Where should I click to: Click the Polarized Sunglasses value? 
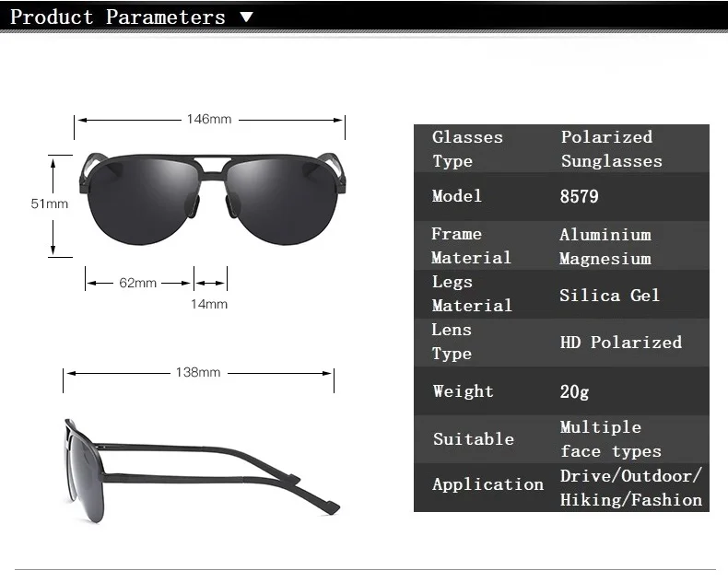(x=611, y=149)
